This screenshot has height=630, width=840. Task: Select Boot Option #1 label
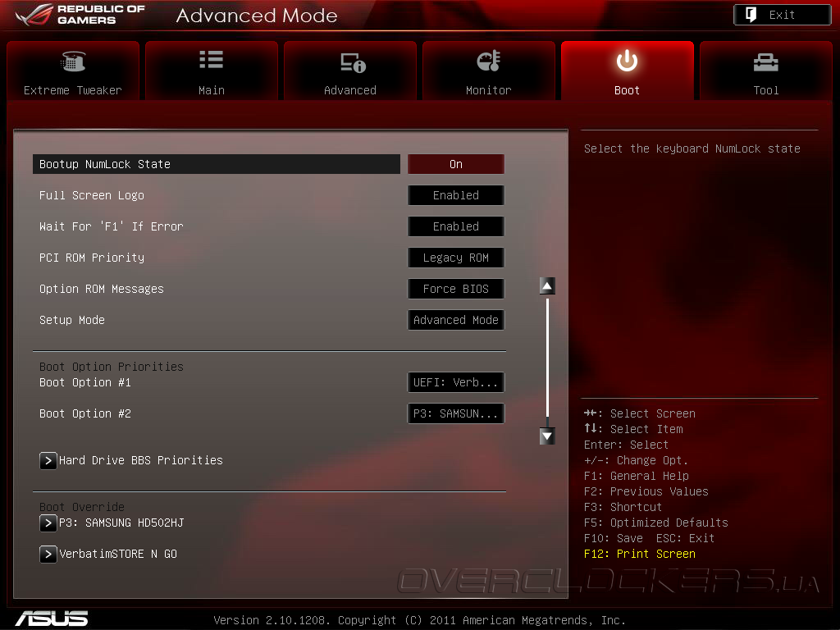click(85, 382)
